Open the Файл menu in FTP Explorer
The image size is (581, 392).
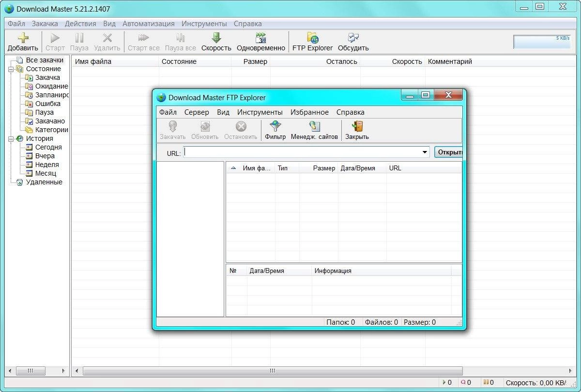(168, 112)
